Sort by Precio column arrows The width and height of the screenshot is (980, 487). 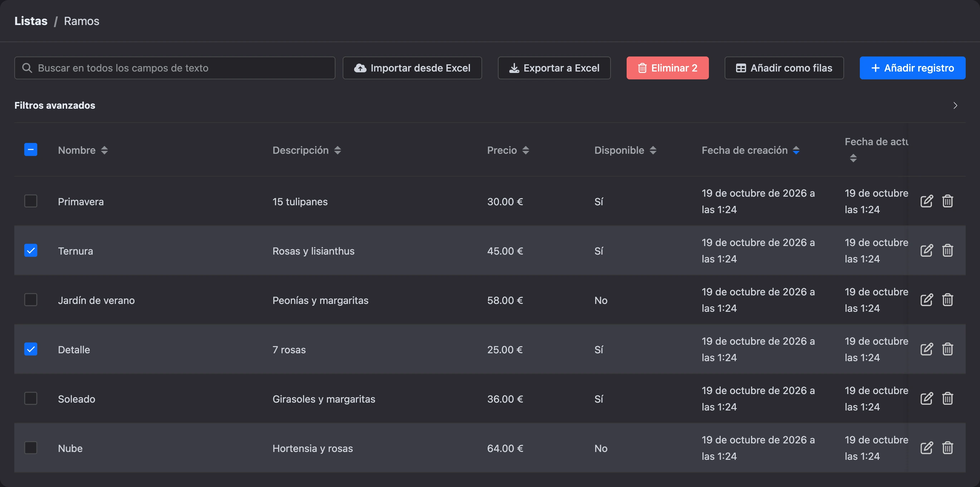point(525,150)
